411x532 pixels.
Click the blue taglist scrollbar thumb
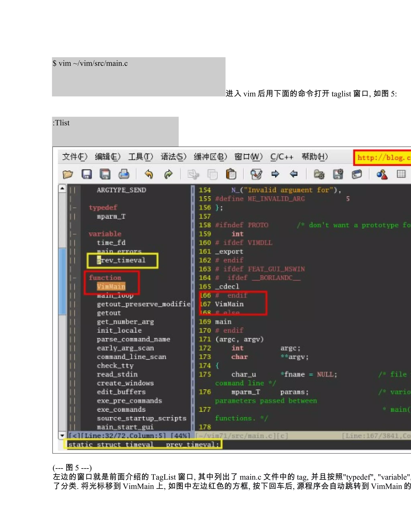click(62, 281)
